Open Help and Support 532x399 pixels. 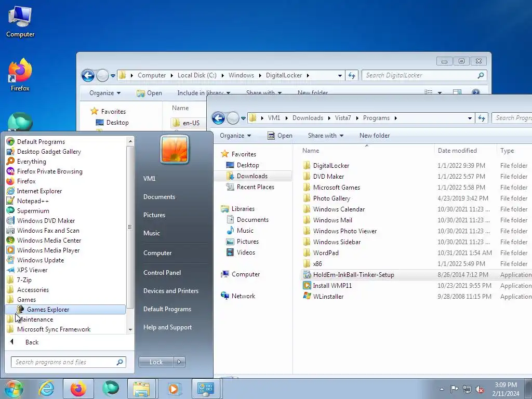click(167, 327)
